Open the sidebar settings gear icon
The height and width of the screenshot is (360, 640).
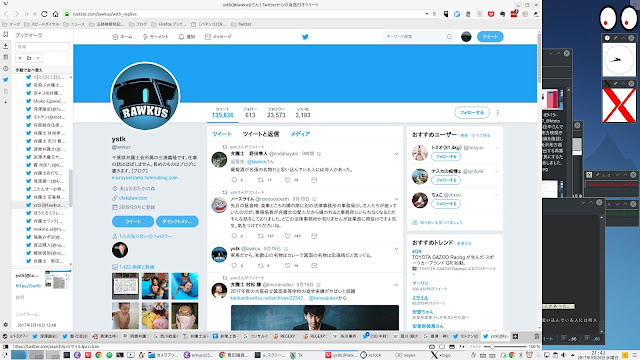click(6, 325)
